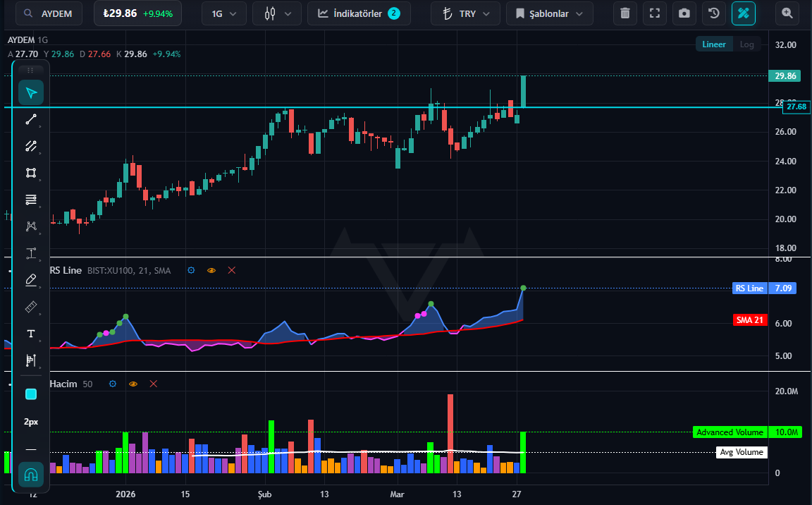
Task: Click the Şub month axis label
Action: (264, 494)
